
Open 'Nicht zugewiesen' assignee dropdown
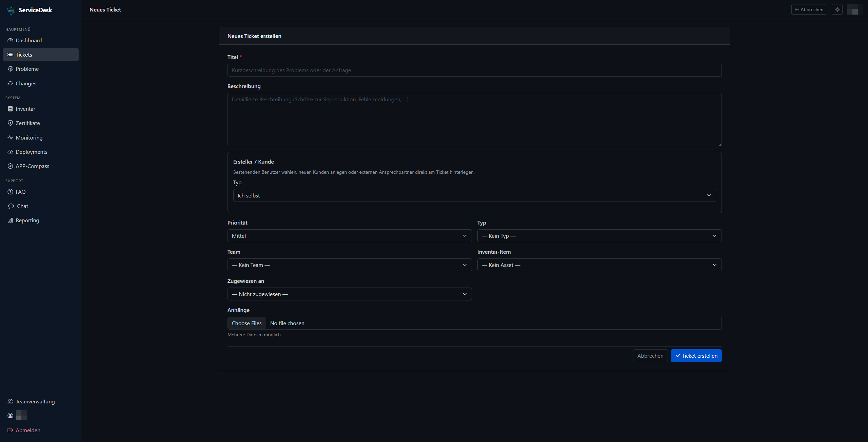(x=350, y=294)
